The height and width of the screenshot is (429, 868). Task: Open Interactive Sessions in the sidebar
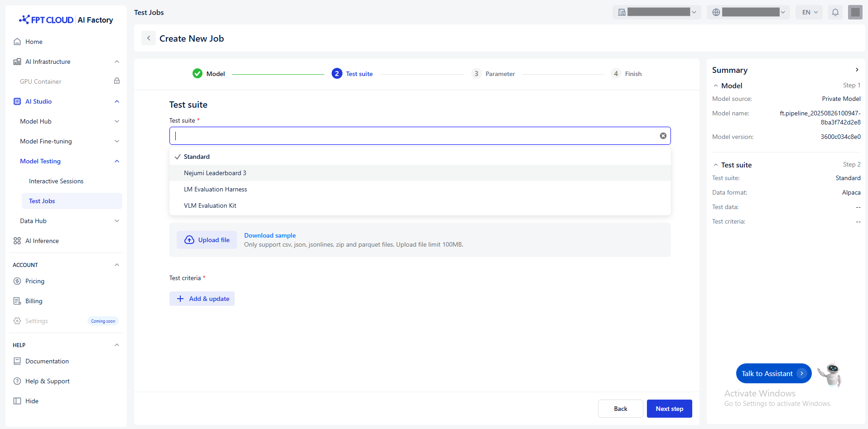(x=56, y=181)
